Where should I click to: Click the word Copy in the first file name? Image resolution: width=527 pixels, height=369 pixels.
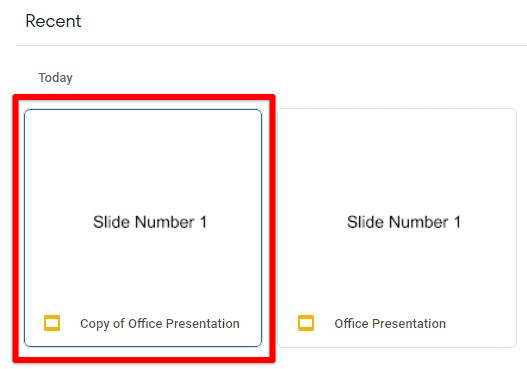[x=95, y=324]
